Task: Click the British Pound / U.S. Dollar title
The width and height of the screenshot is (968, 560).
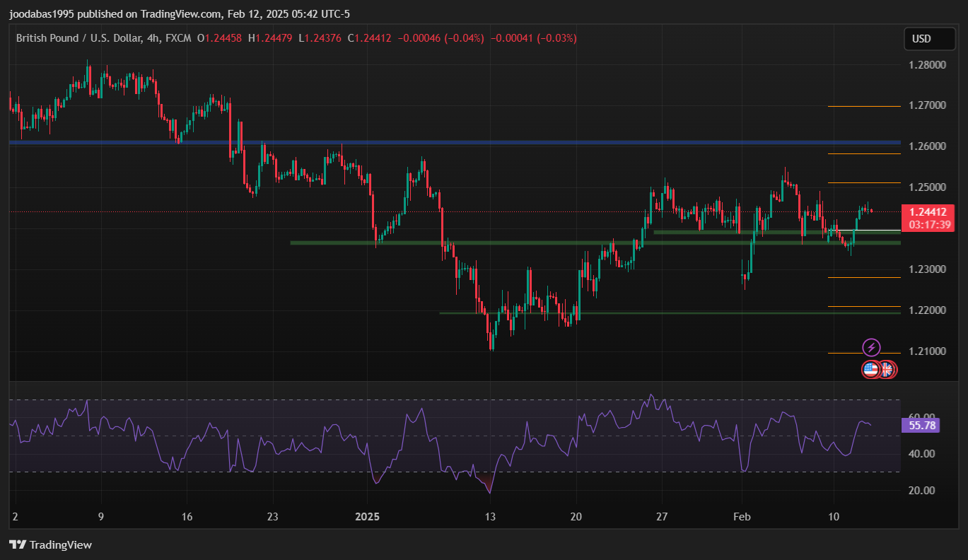Action: [79, 38]
